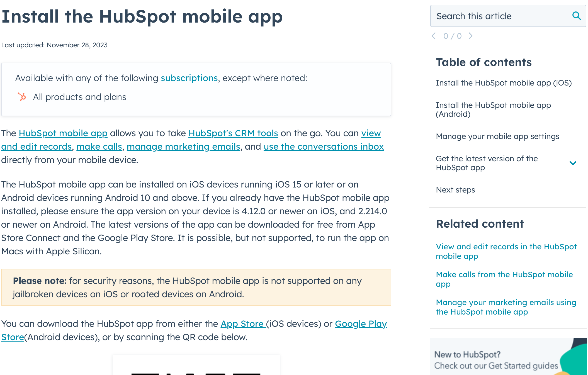The height and width of the screenshot is (375, 588).
Task: Click the previous search result arrow icon
Action: [434, 36]
